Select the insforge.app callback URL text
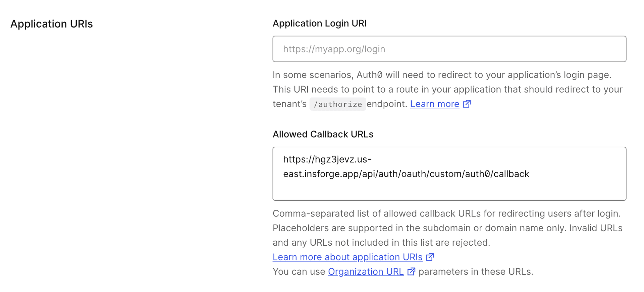Image resolution: width=644 pixels, height=292 pixels. tap(406, 174)
